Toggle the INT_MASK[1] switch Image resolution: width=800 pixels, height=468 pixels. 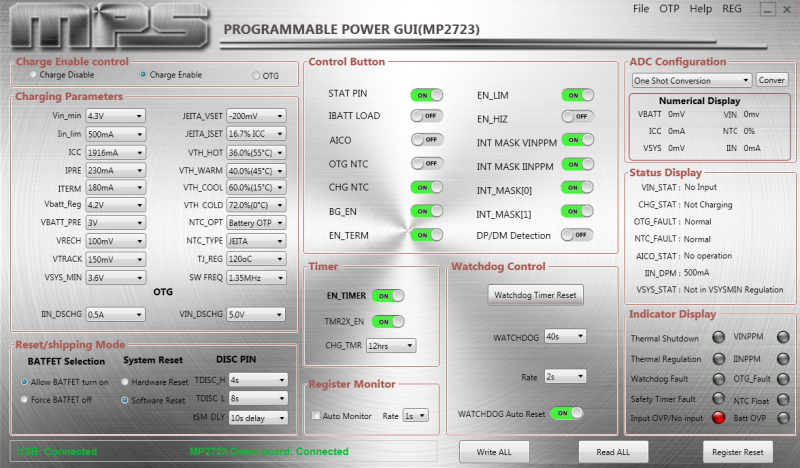click(x=577, y=211)
